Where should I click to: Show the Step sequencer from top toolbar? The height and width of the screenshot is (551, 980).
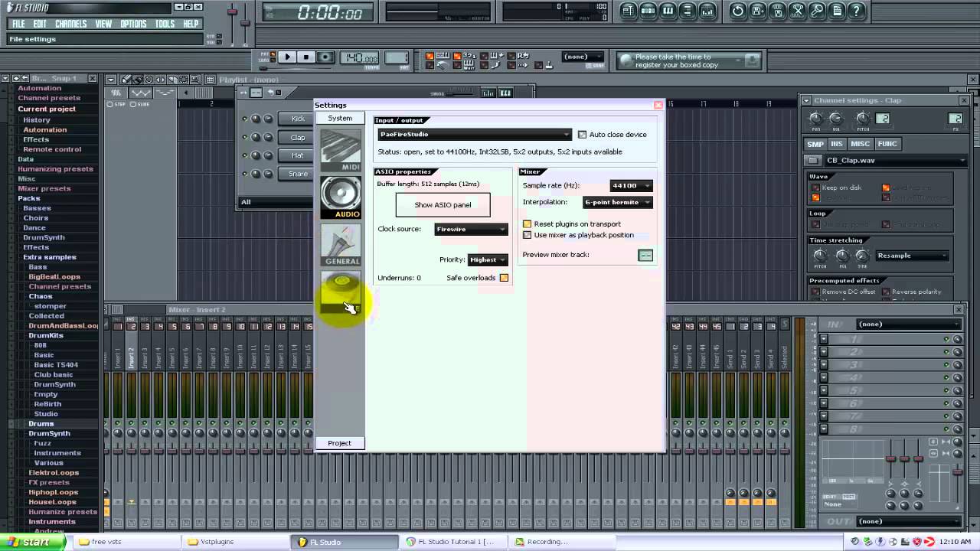coord(648,11)
